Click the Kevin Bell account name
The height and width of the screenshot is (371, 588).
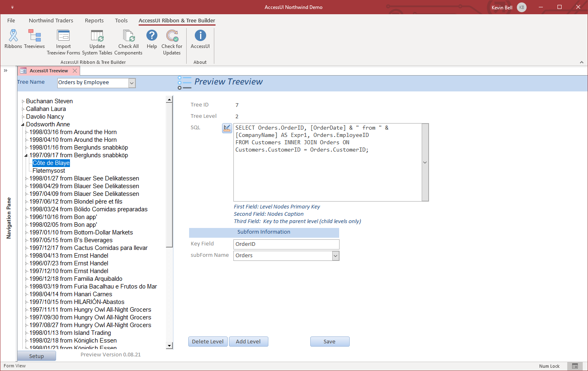tap(502, 7)
